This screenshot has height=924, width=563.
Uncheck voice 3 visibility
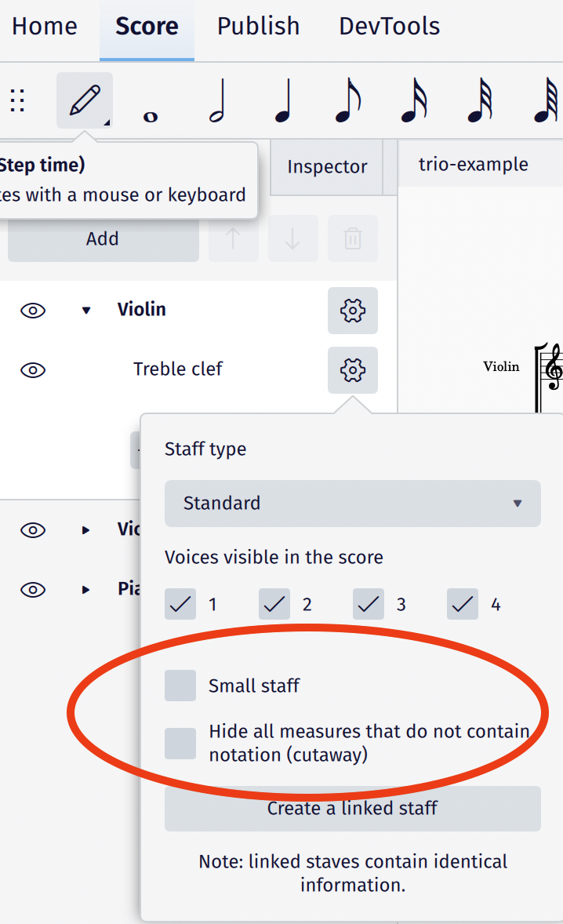click(368, 604)
